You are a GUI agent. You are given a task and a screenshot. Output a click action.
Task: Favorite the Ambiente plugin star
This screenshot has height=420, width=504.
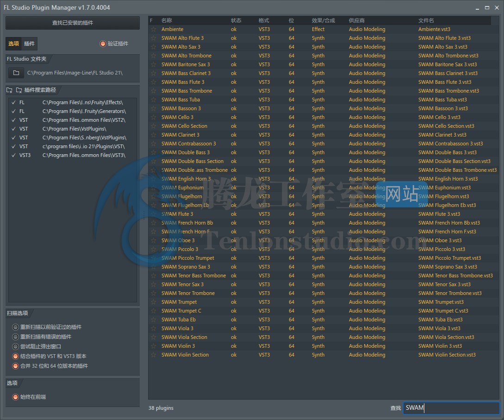pos(153,29)
